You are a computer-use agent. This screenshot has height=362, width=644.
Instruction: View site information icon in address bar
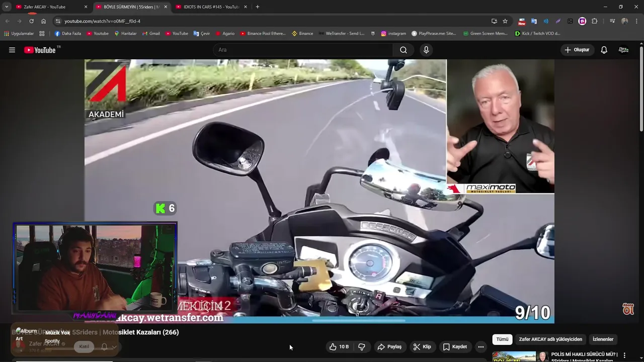pos(58,21)
